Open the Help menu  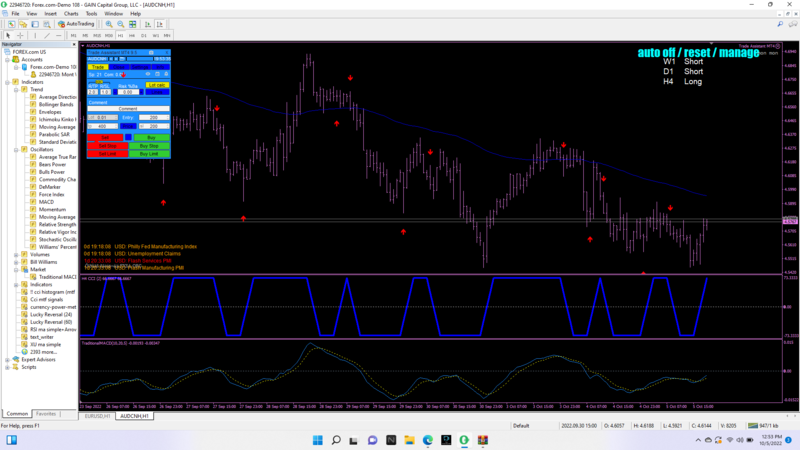pyautogui.click(x=135, y=14)
